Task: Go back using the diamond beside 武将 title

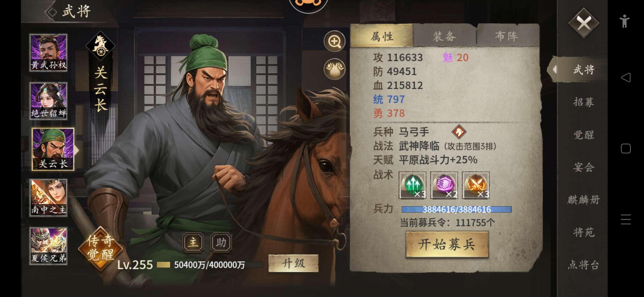Action: click(x=51, y=12)
